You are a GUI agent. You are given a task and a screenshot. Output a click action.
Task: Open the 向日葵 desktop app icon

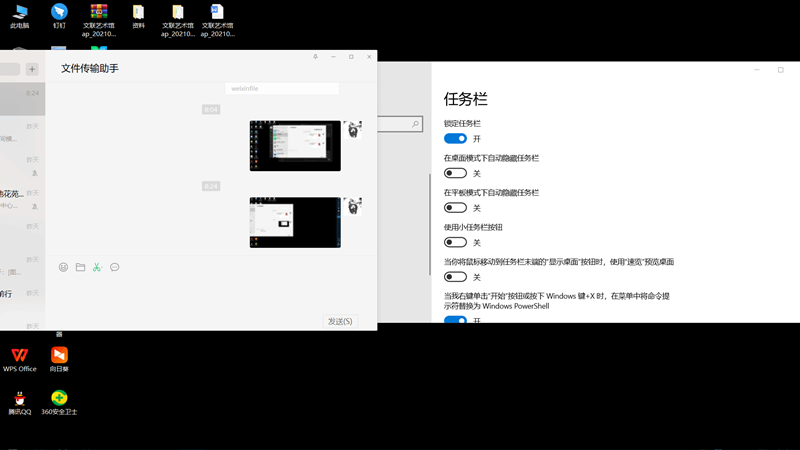(x=59, y=356)
